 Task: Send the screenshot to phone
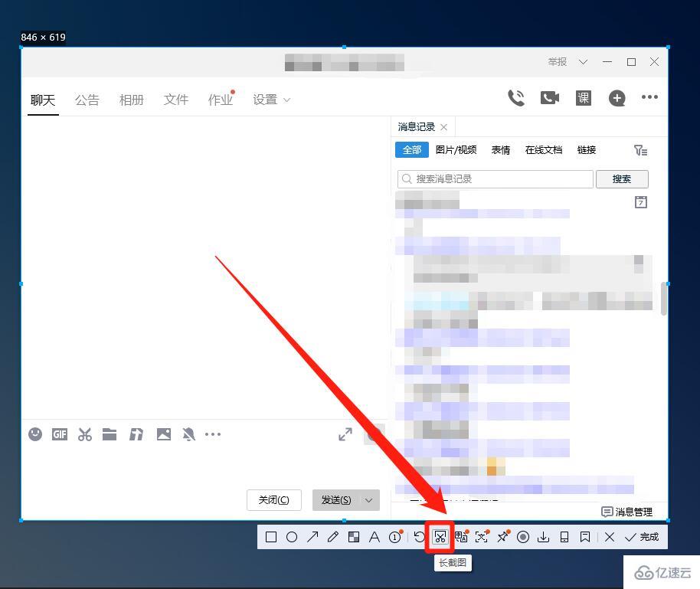click(x=564, y=537)
